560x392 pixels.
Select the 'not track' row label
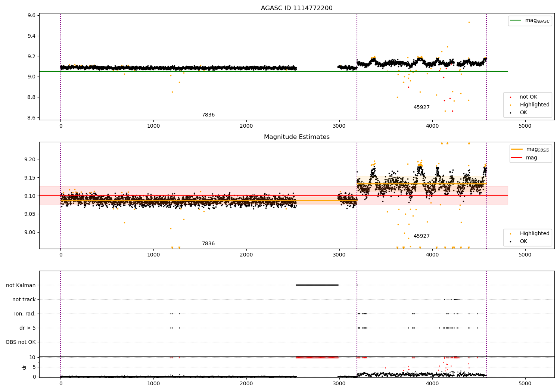(x=24, y=299)
